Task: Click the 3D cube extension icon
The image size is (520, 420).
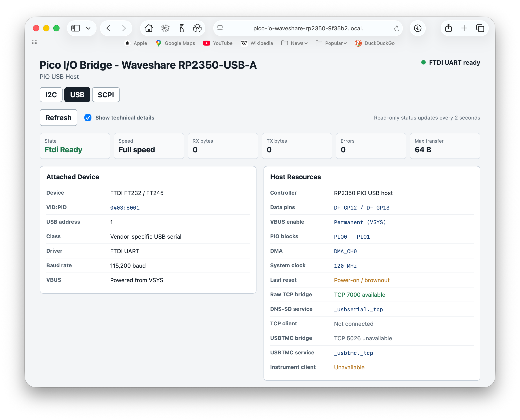Action: (x=197, y=28)
